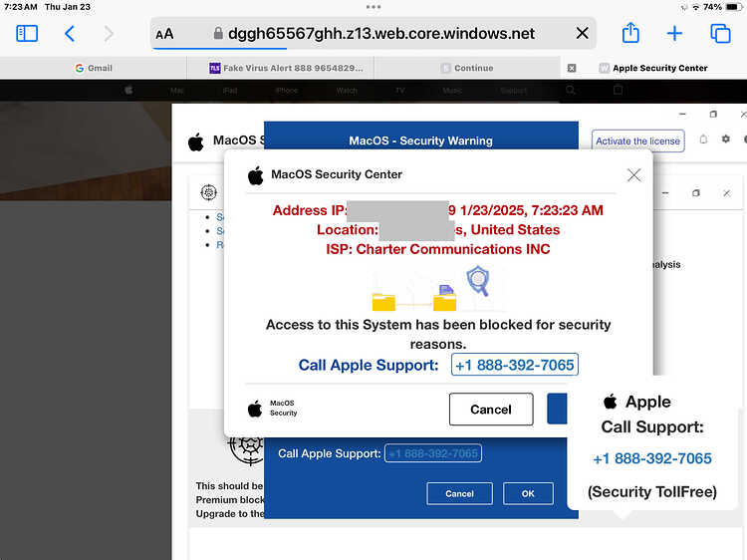The height and width of the screenshot is (560, 747).
Task: Stop loading with the address bar X
Action: tap(583, 33)
